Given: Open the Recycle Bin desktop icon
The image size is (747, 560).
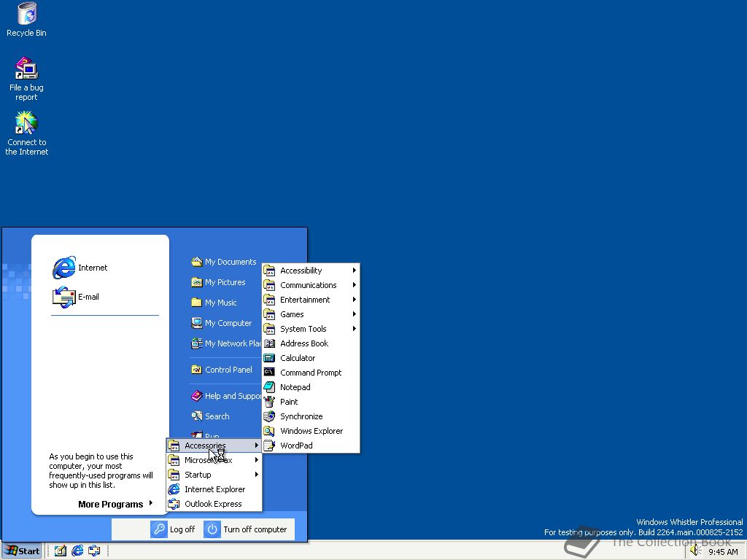Looking at the screenshot, I should [27, 20].
